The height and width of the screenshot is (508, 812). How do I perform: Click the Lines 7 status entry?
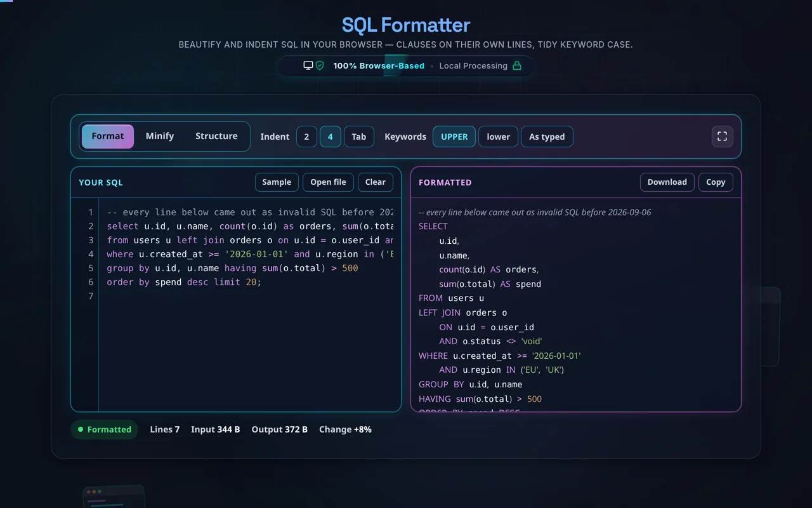[x=165, y=429]
